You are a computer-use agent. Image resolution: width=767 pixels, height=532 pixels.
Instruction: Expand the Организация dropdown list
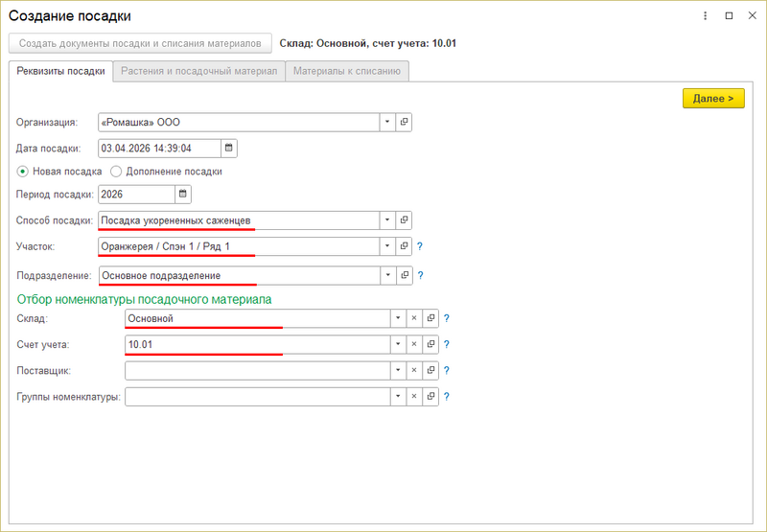click(x=386, y=123)
